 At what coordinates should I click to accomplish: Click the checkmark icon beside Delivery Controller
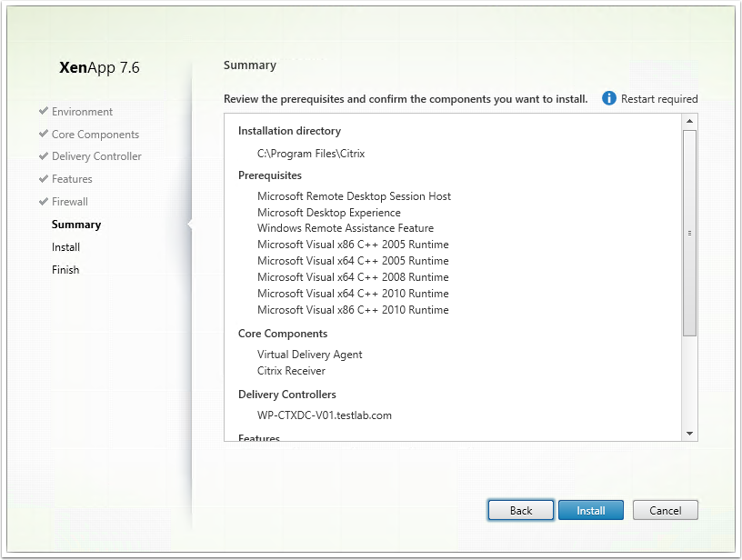pos(44,155)
